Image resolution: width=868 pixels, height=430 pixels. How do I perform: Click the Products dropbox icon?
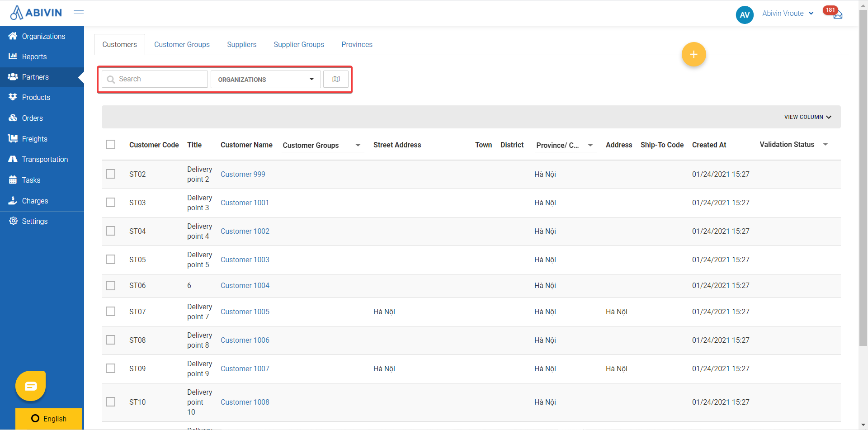click(x=13, y=97)
